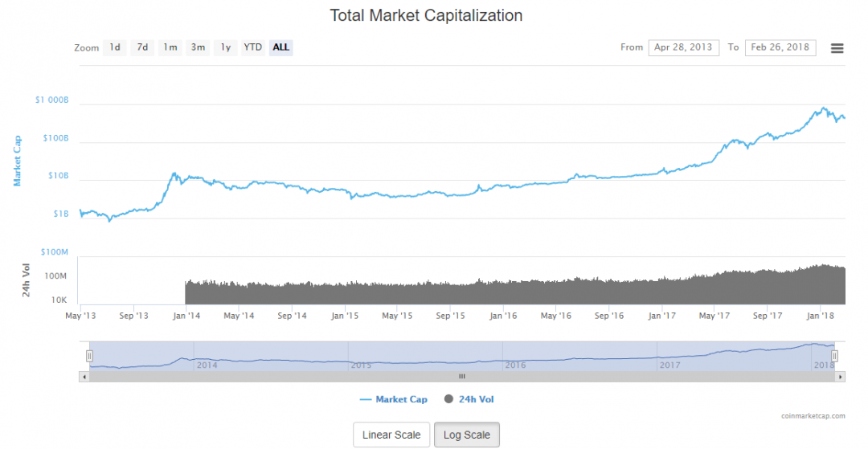Switch chart to Linear Scale
Screen dimensions: 868x449
pyautogui.click(x=391, y=435)
